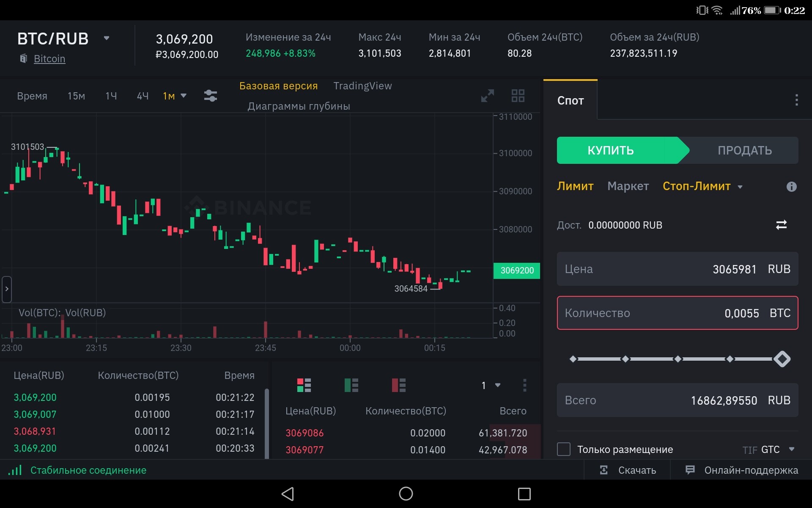Screen dimensions: 812x508
Task: Focus the Количество amount input field
Action: click(x=678, y=313)
